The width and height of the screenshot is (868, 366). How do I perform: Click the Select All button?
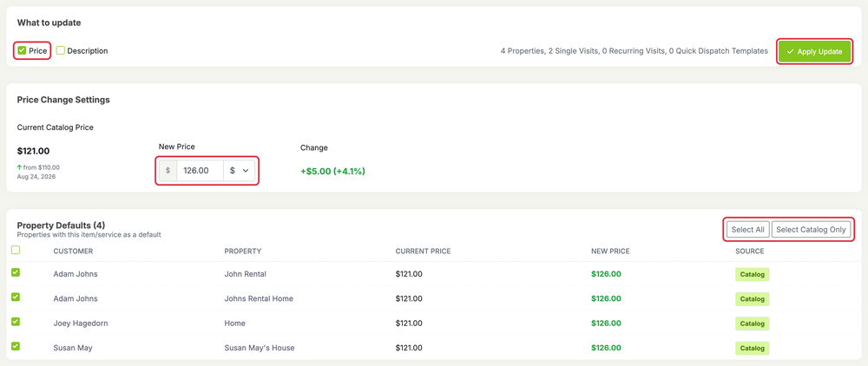(747, 230)
